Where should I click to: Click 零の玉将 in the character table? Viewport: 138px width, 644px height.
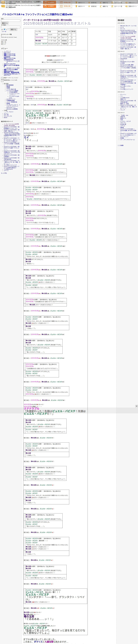pyautogui.click(x=38, y=41)
